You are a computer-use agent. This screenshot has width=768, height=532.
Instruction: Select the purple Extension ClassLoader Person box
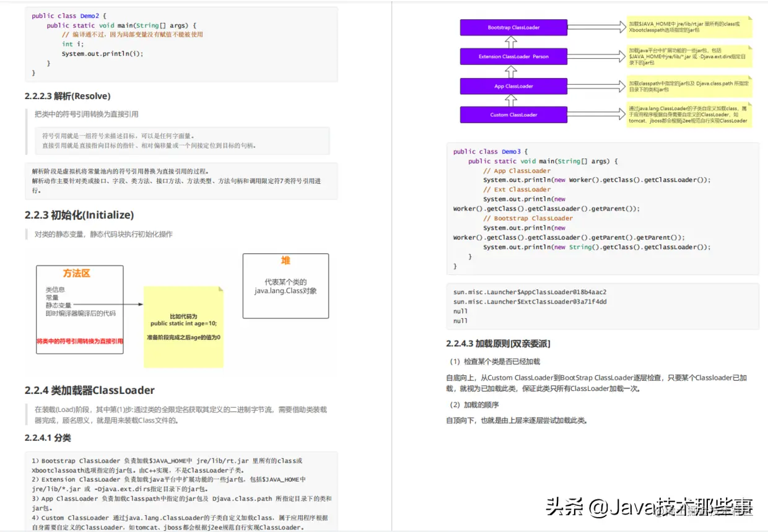click(x=513, y=56)
